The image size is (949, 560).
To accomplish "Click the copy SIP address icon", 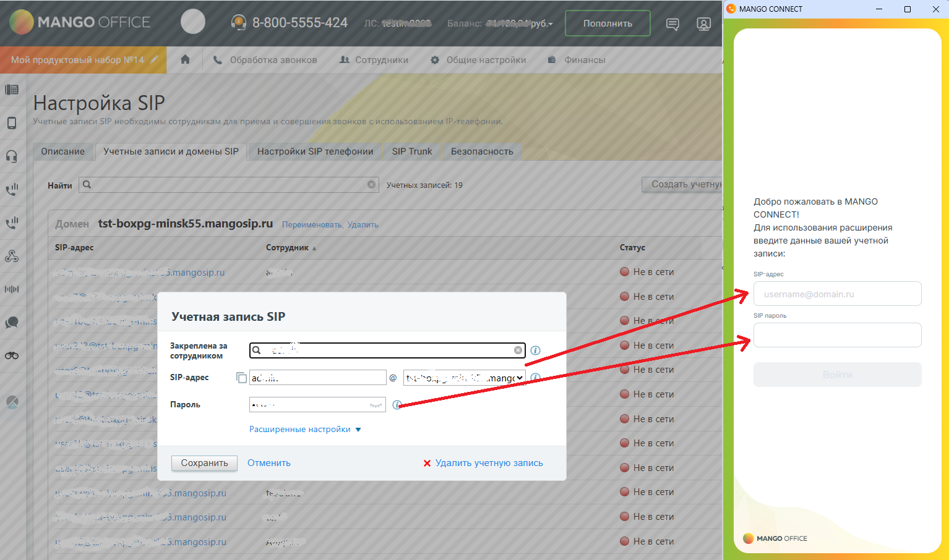I will pyautogui.click(x=241, y=378).
